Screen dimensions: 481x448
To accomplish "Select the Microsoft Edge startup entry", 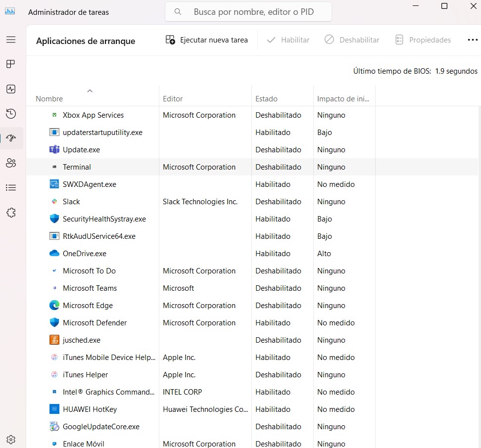I will pyautogui.click(x=88, y=306).
